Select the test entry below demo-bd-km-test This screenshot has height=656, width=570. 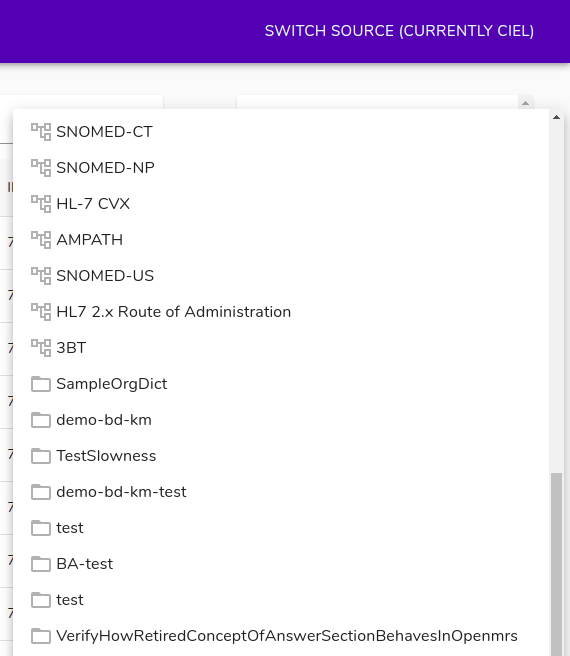(x=281, y=528)
